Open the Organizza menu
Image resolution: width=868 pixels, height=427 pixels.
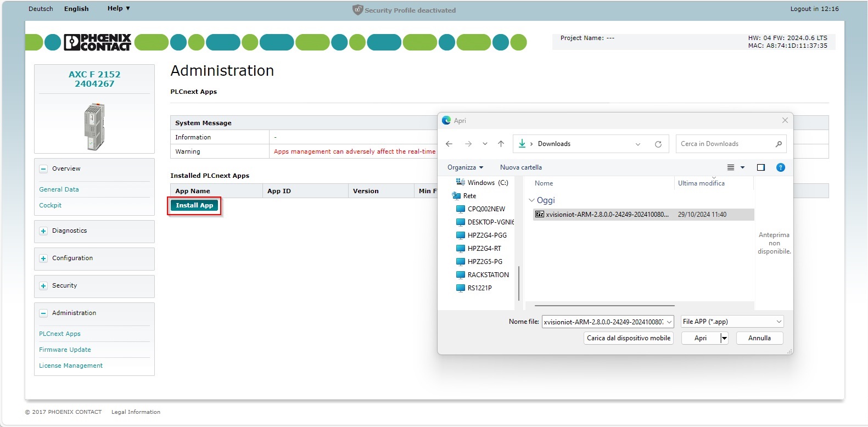click(x=465, y=167)
